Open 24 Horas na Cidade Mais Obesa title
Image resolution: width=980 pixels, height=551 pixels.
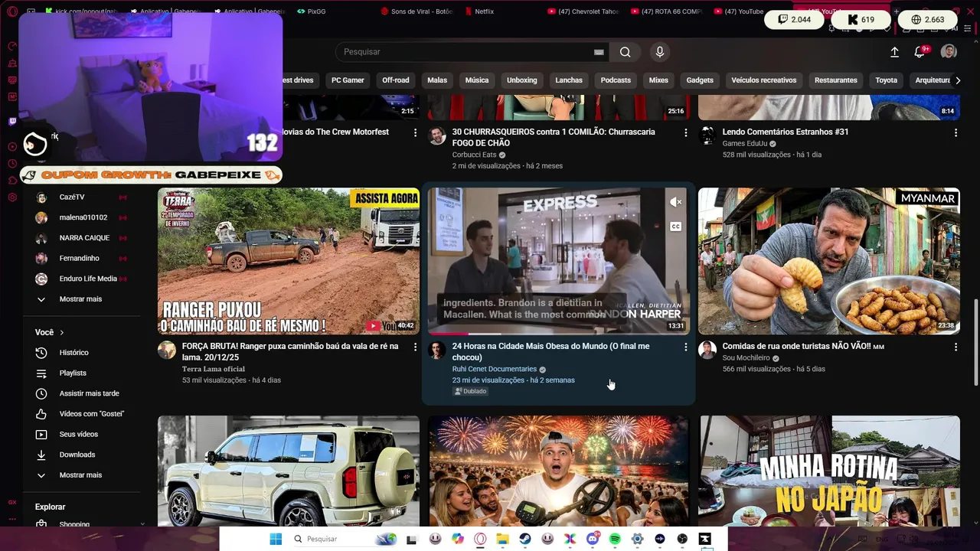(550, 352)
